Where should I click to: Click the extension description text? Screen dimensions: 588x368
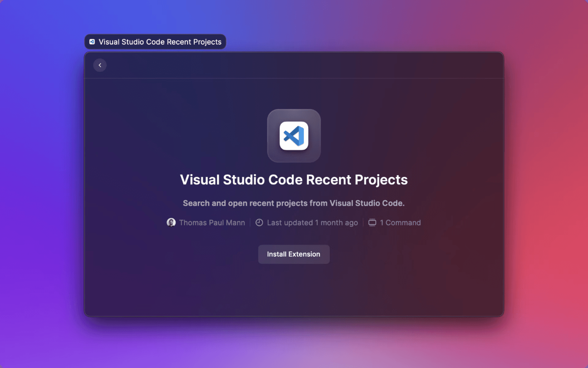[x=294, y=203]
